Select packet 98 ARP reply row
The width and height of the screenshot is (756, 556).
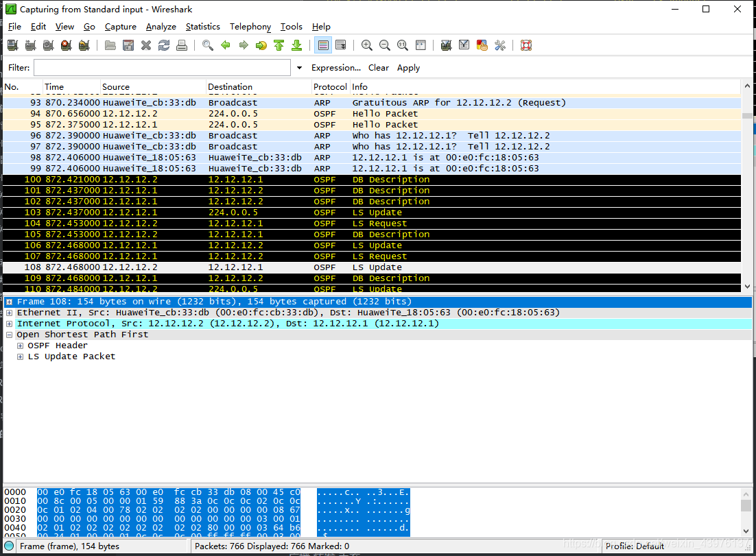pos(372,158)
